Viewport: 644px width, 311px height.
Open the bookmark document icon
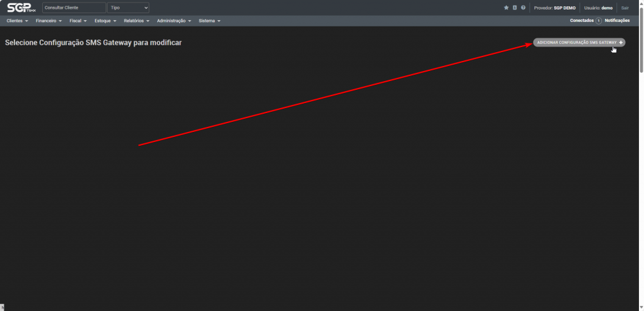(514, 8)
